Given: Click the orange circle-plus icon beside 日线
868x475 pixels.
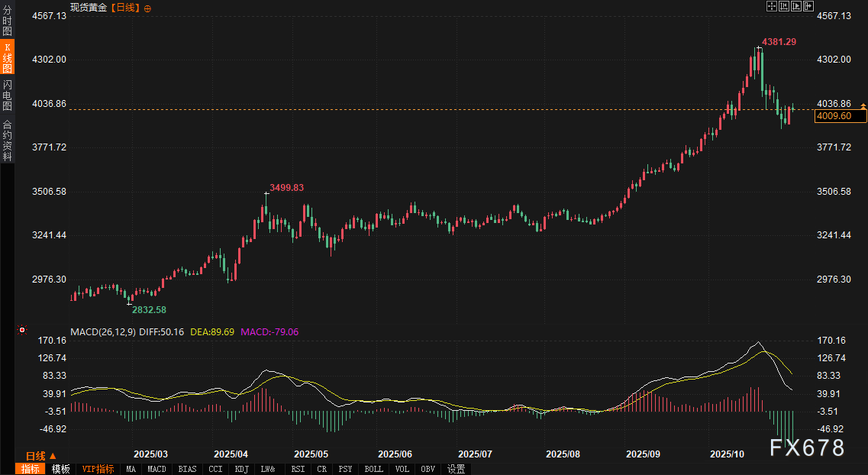Looking at the screenshot, I should tap(147, 8).
